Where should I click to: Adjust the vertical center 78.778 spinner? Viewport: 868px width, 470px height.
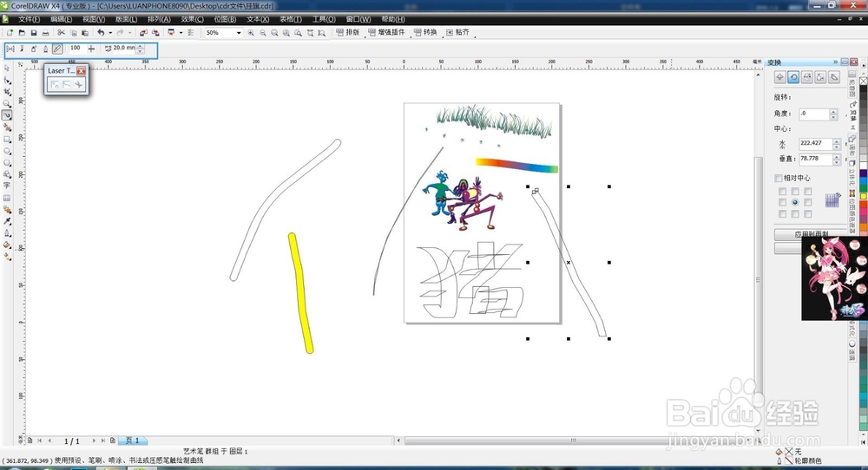point(837,160)
